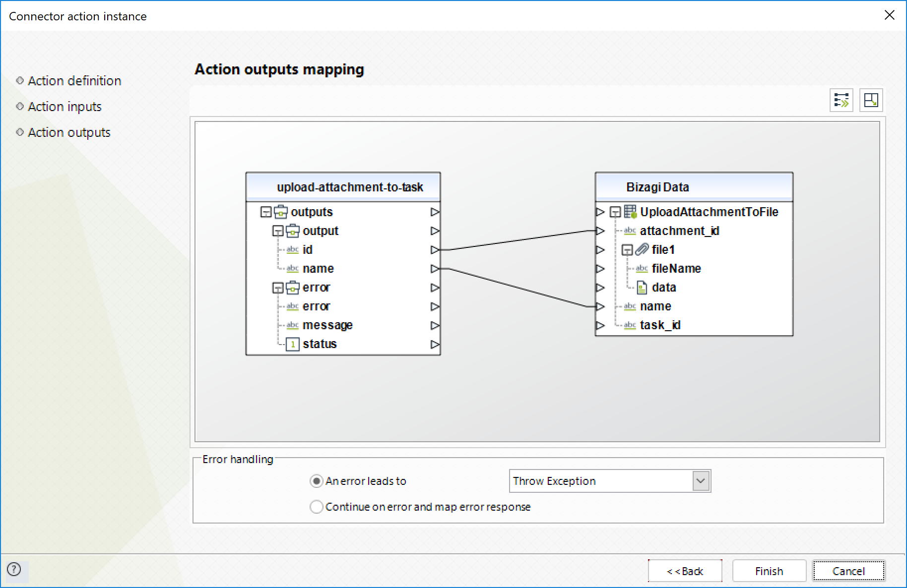Click the output connector arrow for message
Screen dimensions: 907x588
435,325
